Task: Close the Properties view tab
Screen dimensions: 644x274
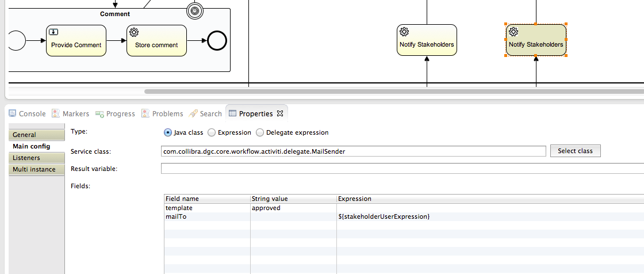Action: click(x=280, y=113)
